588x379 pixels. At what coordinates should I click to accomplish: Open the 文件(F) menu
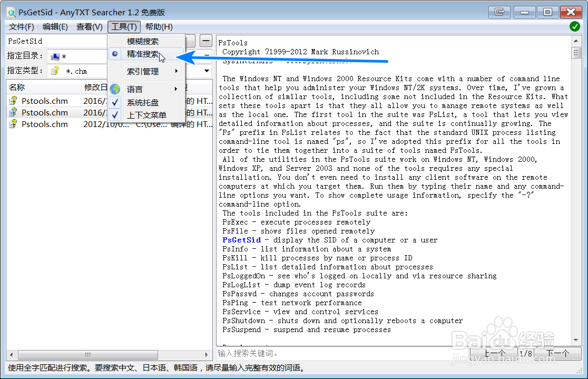pos(22,27)
